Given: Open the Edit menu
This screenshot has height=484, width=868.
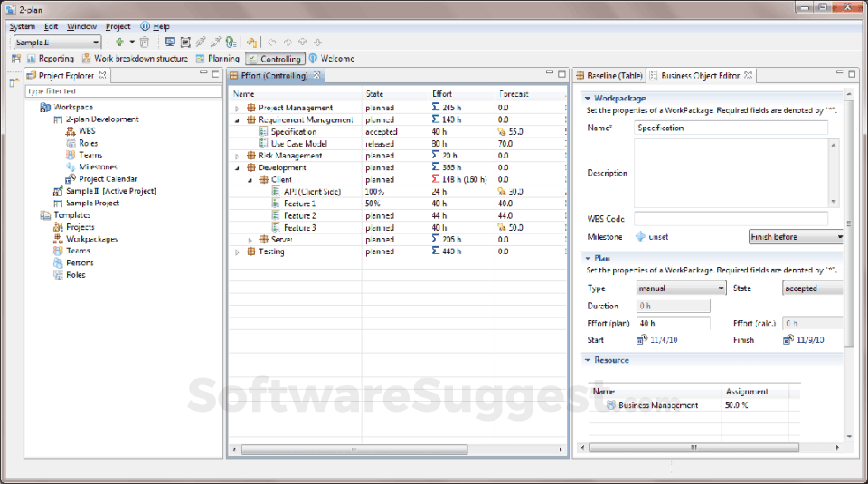Looking at the screenshot, I should coord(51,26).
